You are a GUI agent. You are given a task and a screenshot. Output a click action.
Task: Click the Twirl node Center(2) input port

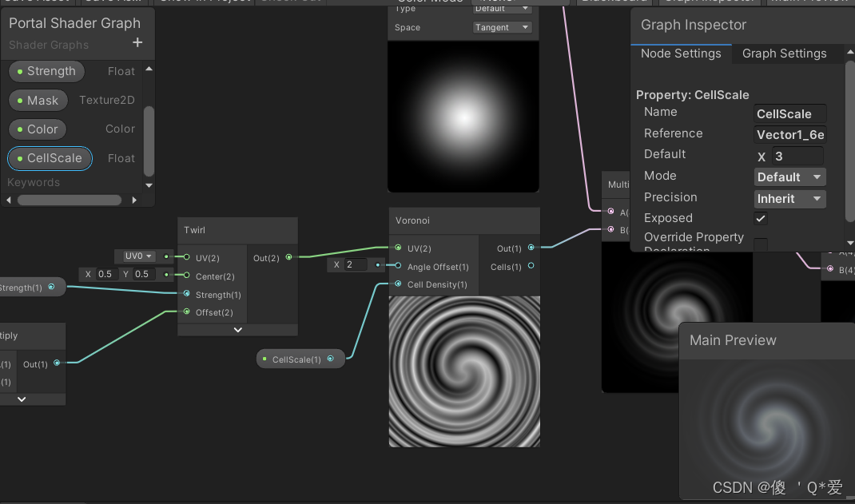186,275
